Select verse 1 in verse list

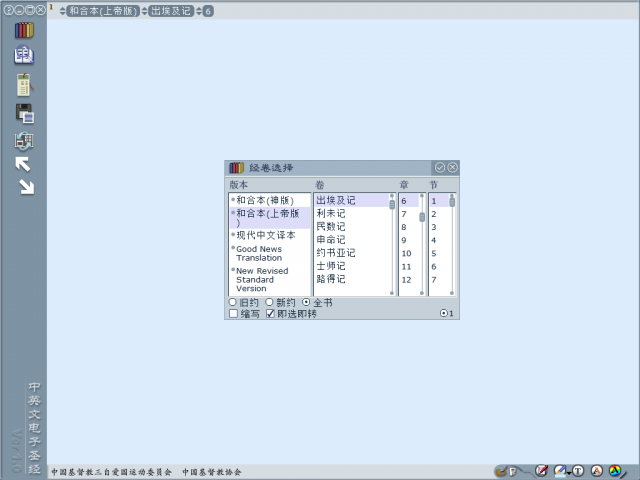point(439,201)
